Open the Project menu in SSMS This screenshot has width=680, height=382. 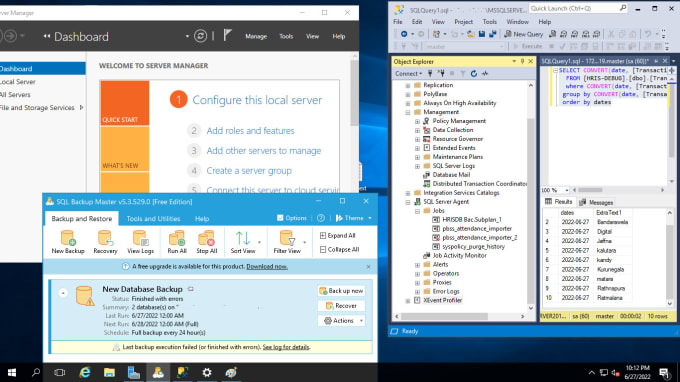pyautogui.click(x=463, y=22)
